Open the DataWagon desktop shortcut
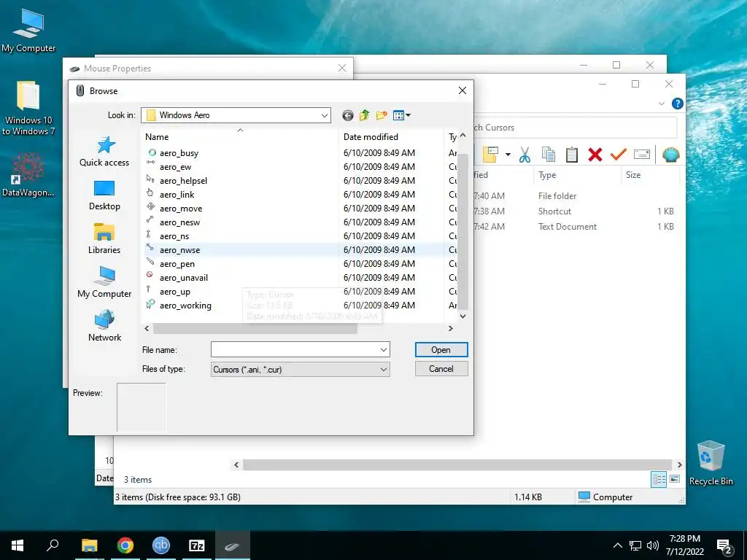 [28, 174]
